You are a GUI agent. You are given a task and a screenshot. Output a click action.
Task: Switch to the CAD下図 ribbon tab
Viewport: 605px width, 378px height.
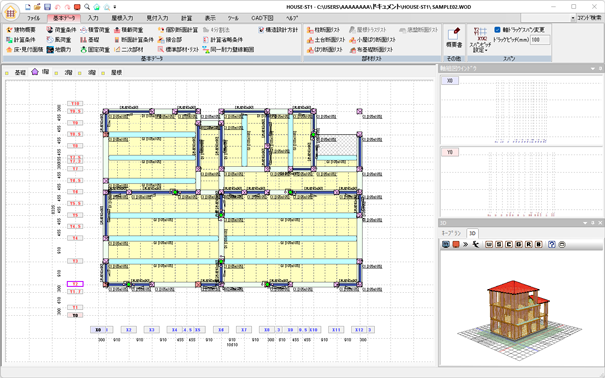click(x=262, y=18)
